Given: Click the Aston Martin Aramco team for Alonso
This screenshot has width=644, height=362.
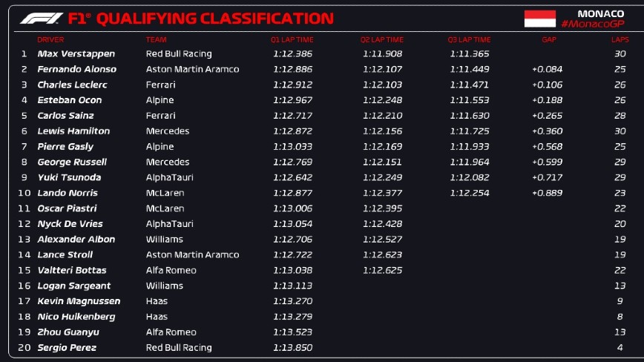Looking at the screenshot, I should point(192,69).
